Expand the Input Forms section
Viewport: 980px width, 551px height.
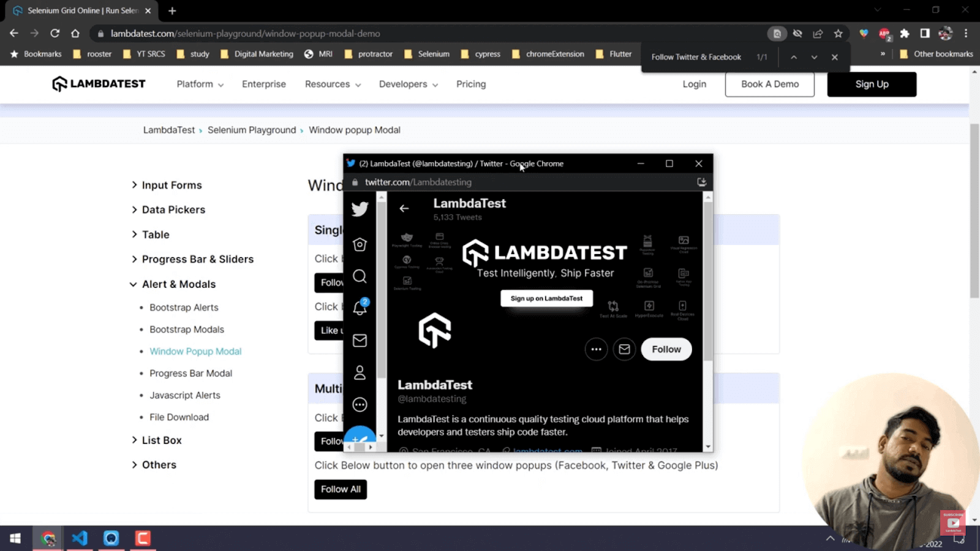point(167,185)
